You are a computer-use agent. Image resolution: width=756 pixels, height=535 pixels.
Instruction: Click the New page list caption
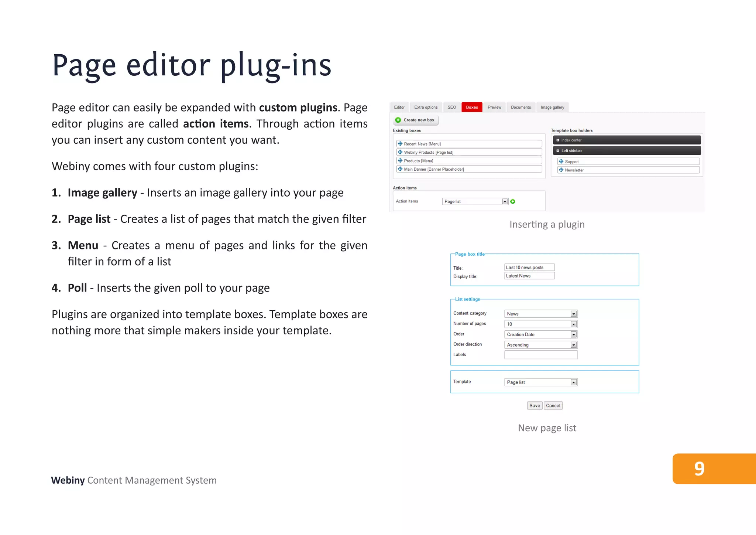(547, 428)
